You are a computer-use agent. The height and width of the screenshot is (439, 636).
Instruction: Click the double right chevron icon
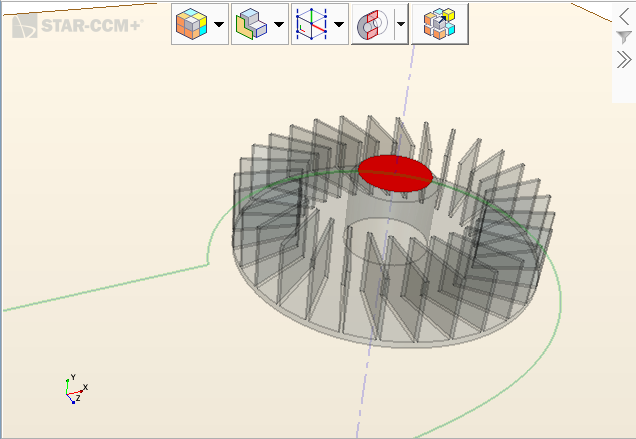pos(624,59)
